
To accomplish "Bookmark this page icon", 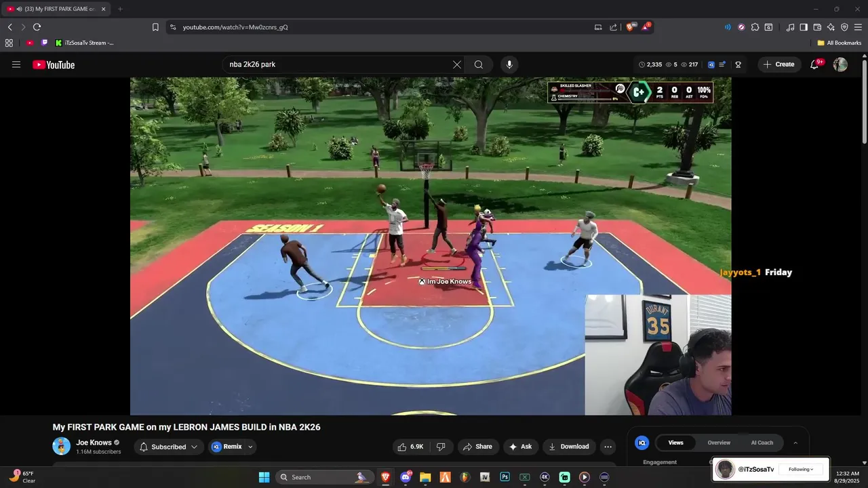I will [155, 27].
